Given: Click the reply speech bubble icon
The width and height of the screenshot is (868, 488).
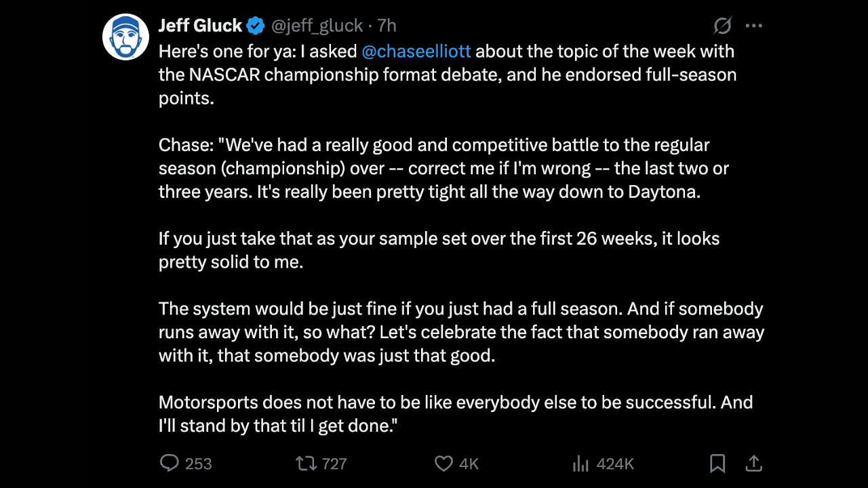Looking at the screenshot, I should point(169,463).
